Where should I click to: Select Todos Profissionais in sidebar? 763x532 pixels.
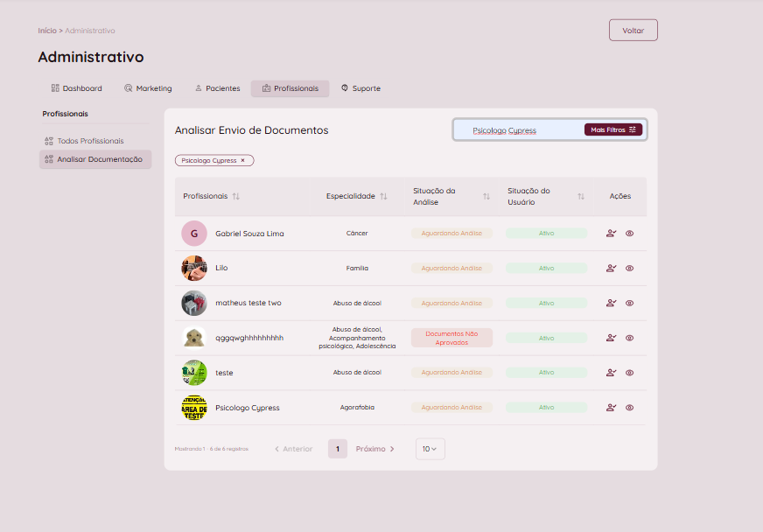pyautogui.click(x=90, y=141)
